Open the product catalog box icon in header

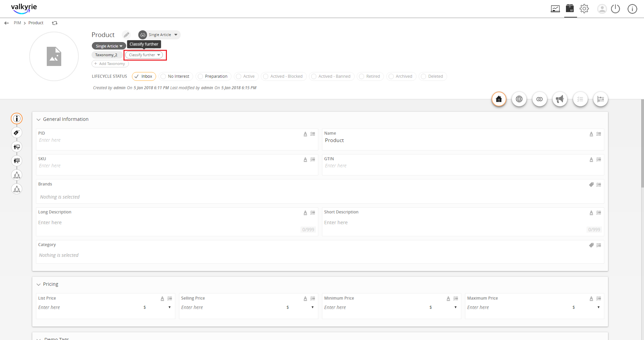click(570, 8)
